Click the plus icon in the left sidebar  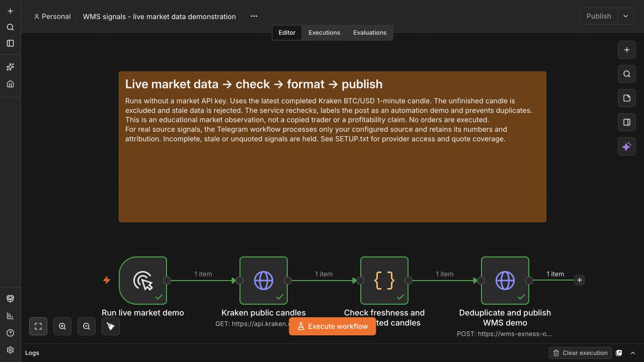pyautogui.click(x=10, y=11)
